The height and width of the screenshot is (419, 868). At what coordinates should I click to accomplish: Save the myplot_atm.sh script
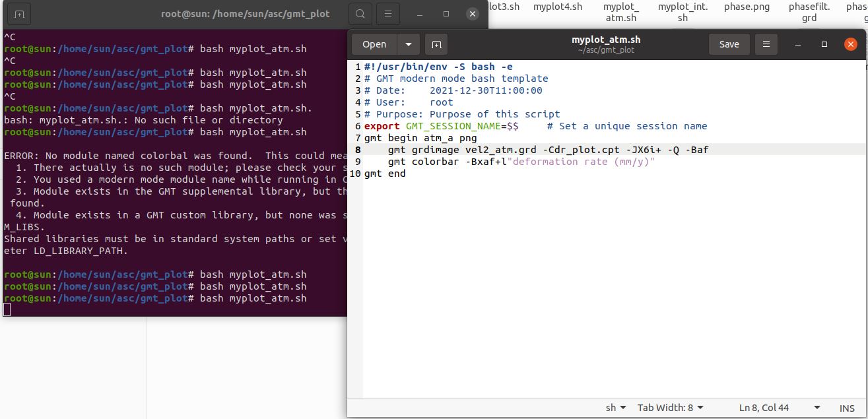[729, 44]
